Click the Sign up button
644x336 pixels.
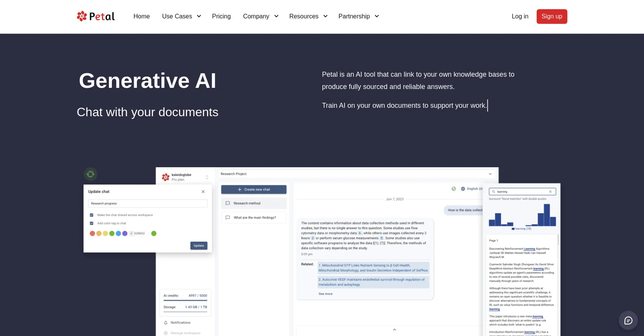pos(552,16)
